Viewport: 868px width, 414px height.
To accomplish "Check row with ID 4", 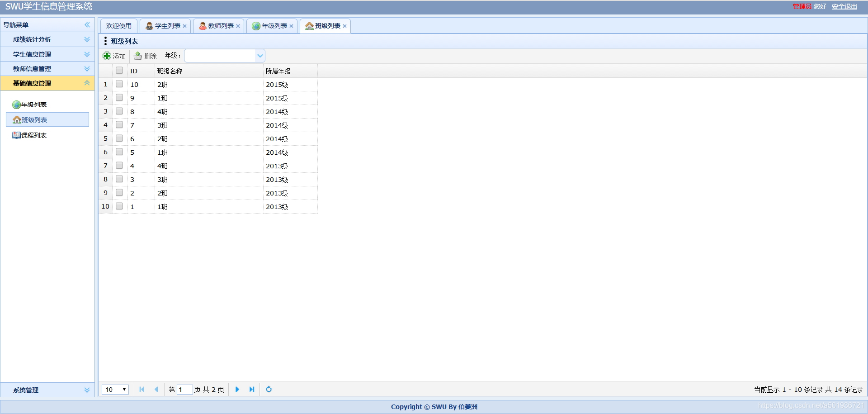I will tap(119, 165).
